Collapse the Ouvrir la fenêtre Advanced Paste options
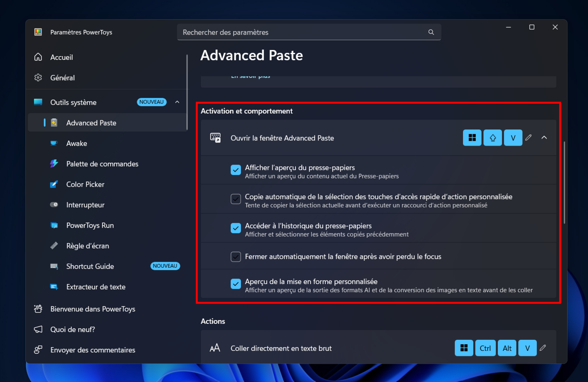 [544, 138]
